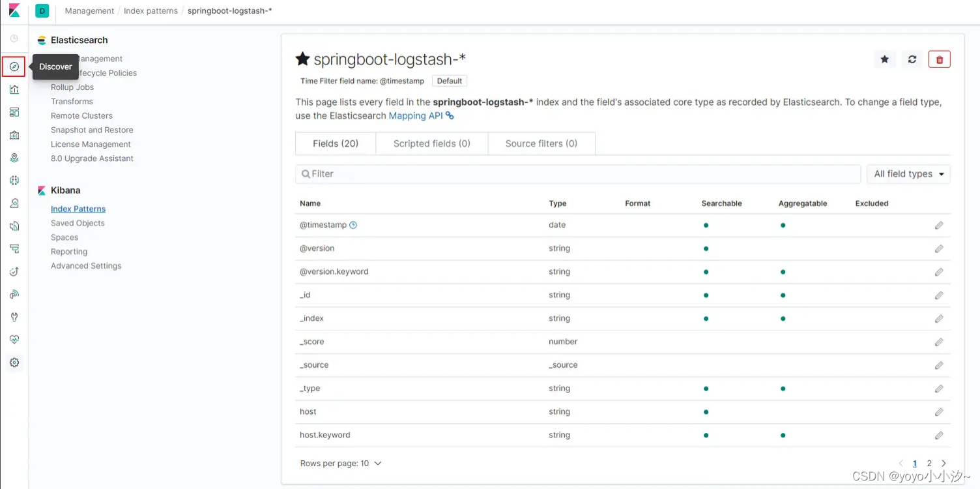Viewport: 980px width, 489px height.
Task: Open Saved Objects under Kibana
Action: coord(78,223)
